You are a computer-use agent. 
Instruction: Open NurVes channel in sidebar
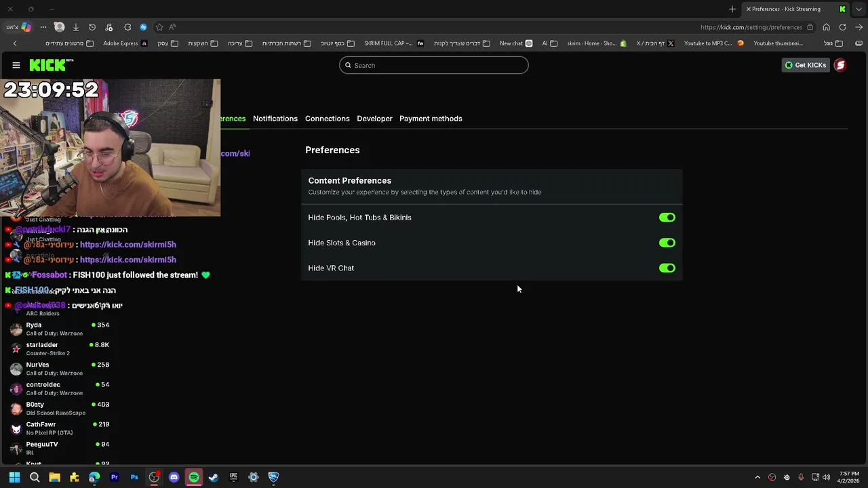[x=61, y=369]
